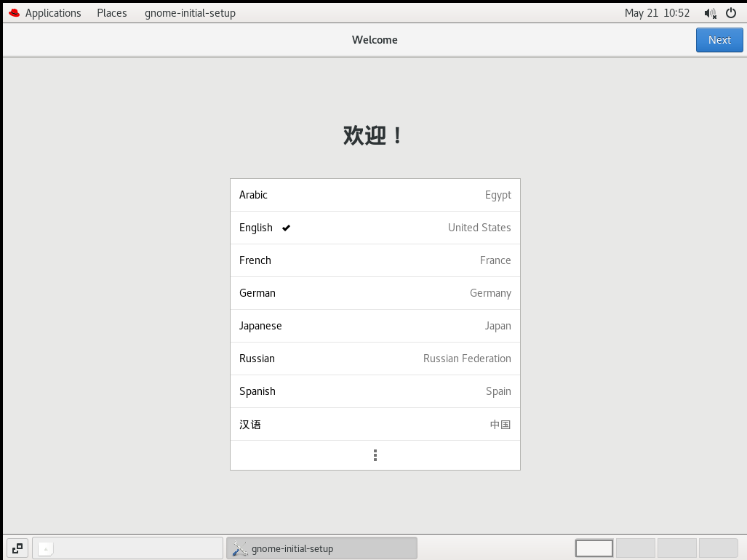
Task: Pick Russian from language list
Action: pos(375,359)
